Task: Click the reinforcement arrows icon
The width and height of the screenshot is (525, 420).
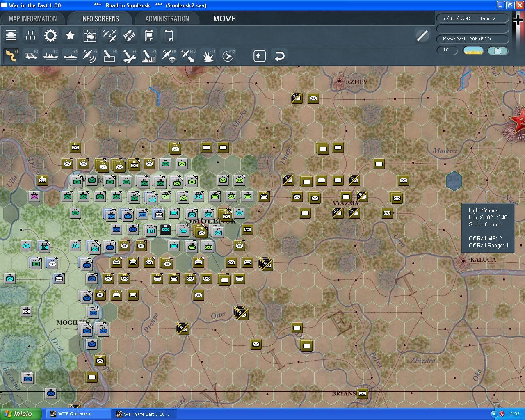Action: click(x=129, y=36)
